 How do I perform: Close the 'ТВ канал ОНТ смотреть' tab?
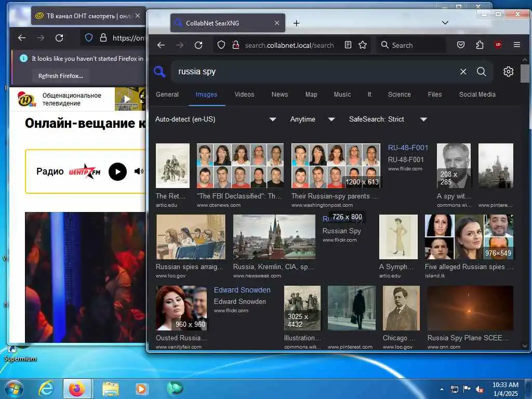(137, 16)
